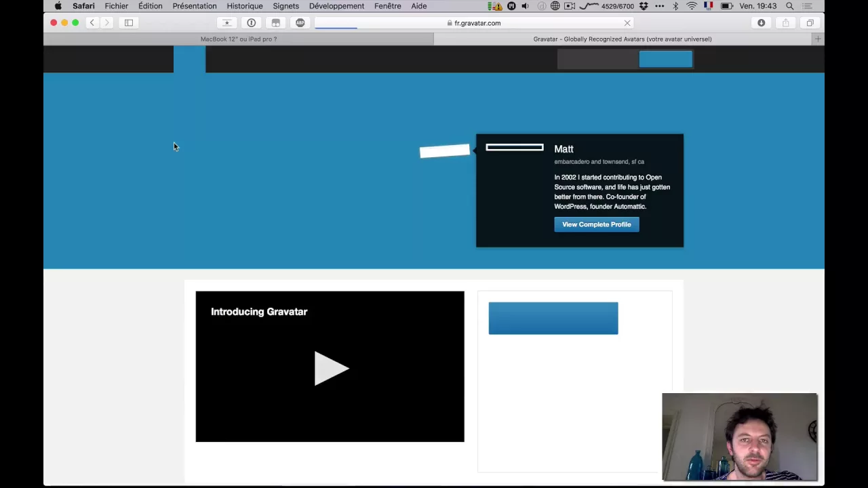Open Notification Center list icon

point(807,6)
